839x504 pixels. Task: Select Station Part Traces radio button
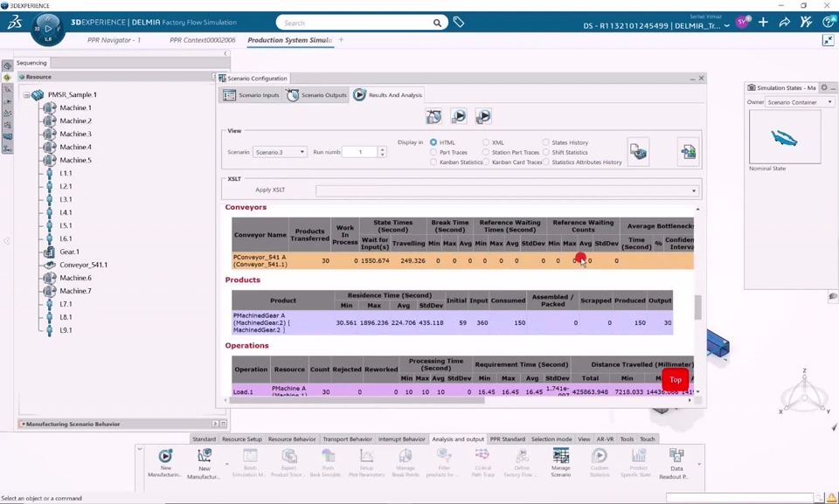(486, 152)
